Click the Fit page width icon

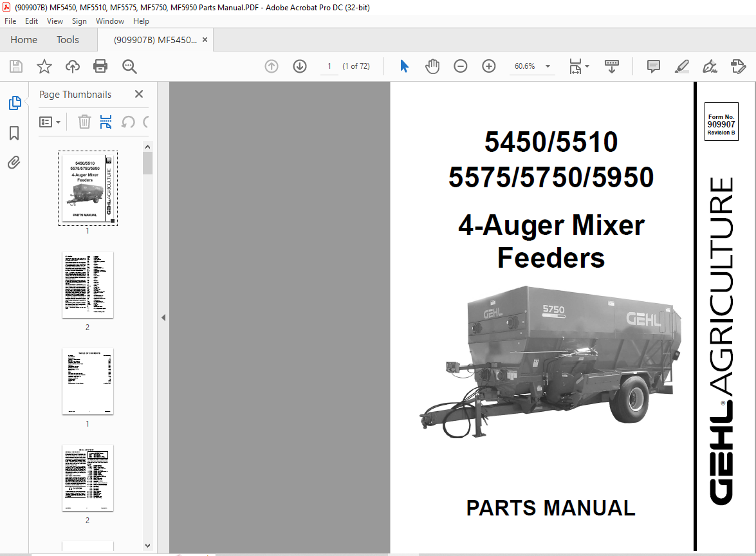point(575,66)
